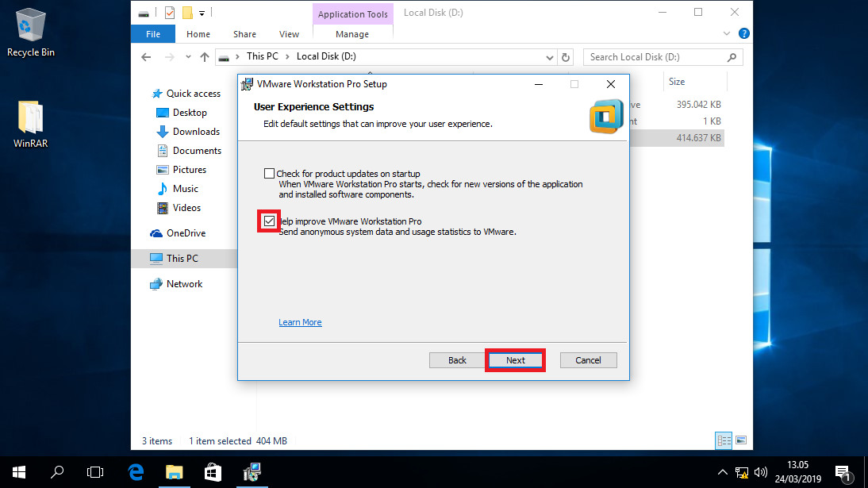This screenshot has width=868, height=488.
Task: Go Back in VMware setup wizard
Action: point(457,360)
